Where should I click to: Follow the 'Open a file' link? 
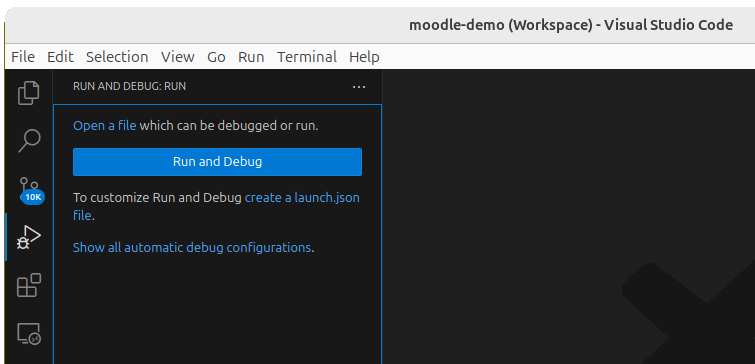tap(104, 126)
